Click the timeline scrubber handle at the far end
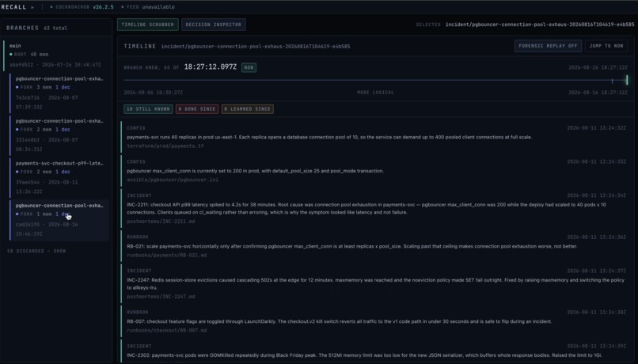Image resolution: width=638 pixels, height=364 pixels. (x=627, y=80)
